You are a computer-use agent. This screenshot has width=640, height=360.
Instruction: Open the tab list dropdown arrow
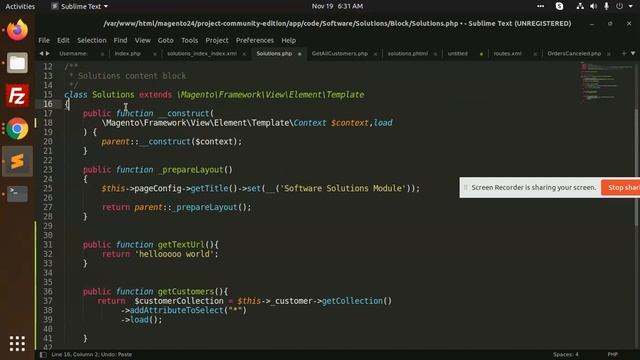point(633,53)
